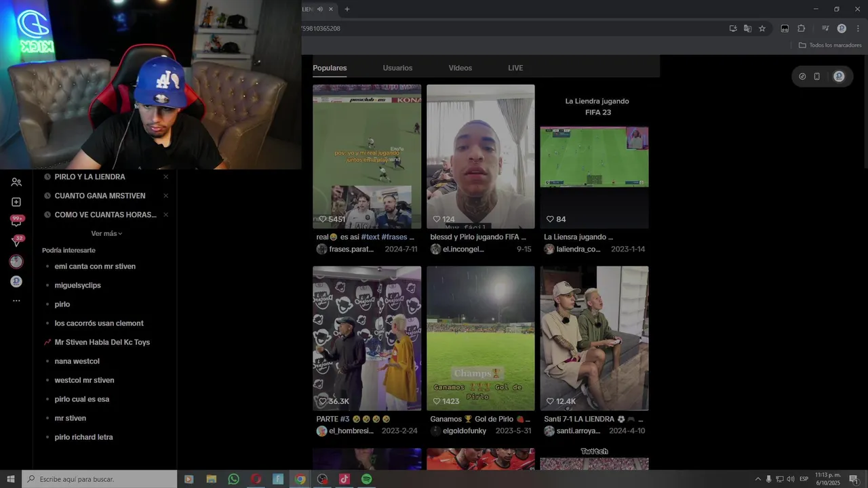The width and height of the screenshot is (868, 488).
Task: Switch to the Populares tab
Action: (330, 68)
